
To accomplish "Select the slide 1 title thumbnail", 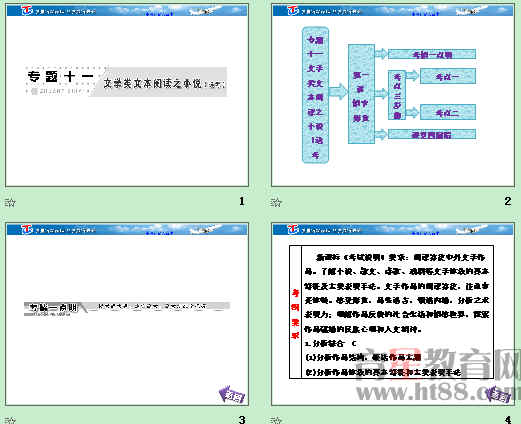I will (x=127, y=95).
